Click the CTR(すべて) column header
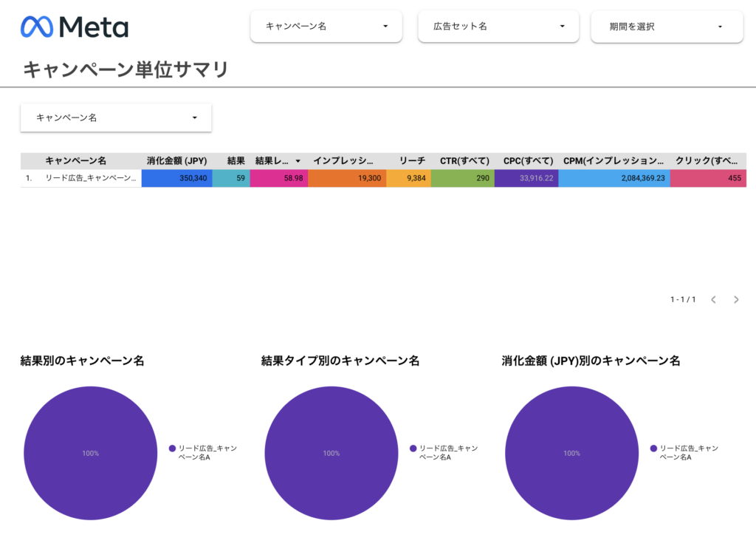The width and height of the screenshot is (756, 546). [x=464, y=160]
